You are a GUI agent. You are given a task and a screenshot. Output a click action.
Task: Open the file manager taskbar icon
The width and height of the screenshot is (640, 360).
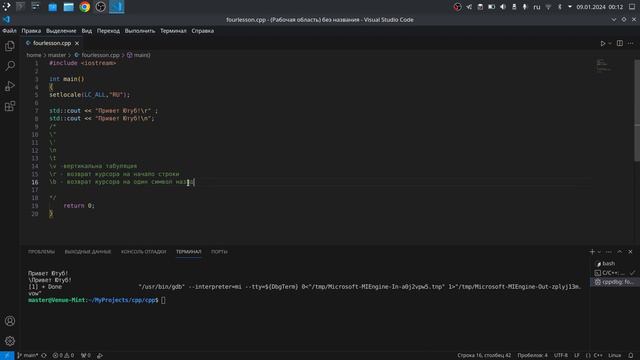point(68,7)
